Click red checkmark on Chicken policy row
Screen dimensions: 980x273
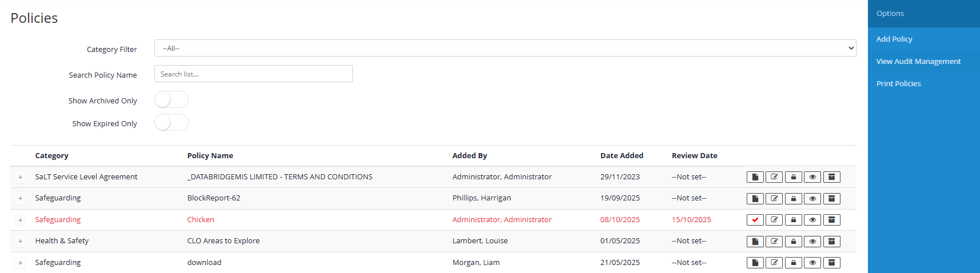[x=755, y=220]
